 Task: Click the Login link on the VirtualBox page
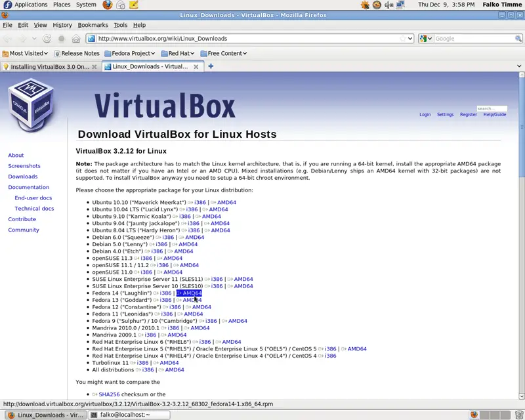click(425, 115)
